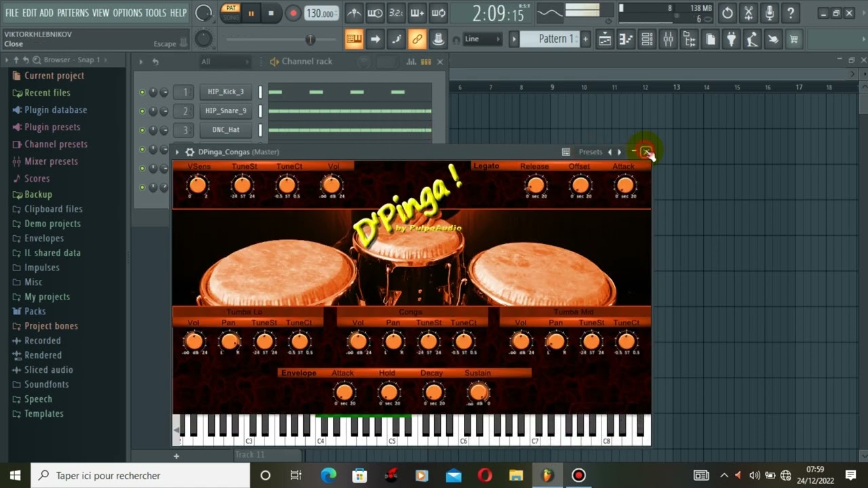
Task: Open the Channel rack view icon
Action: pos(647,39)
